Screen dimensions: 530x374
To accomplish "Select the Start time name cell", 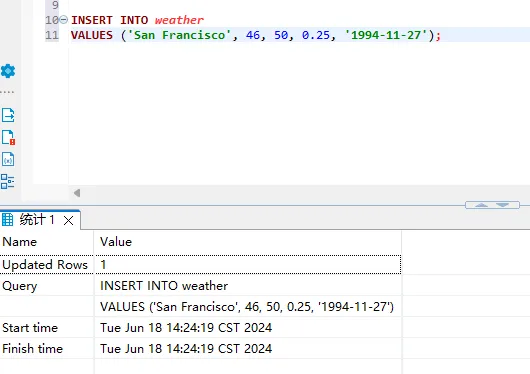I will [47, 328].
